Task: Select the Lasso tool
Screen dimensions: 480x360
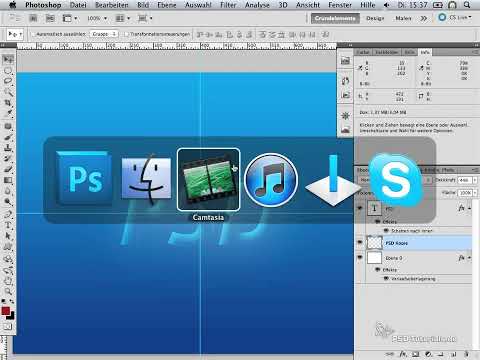Action: point(8,81)
